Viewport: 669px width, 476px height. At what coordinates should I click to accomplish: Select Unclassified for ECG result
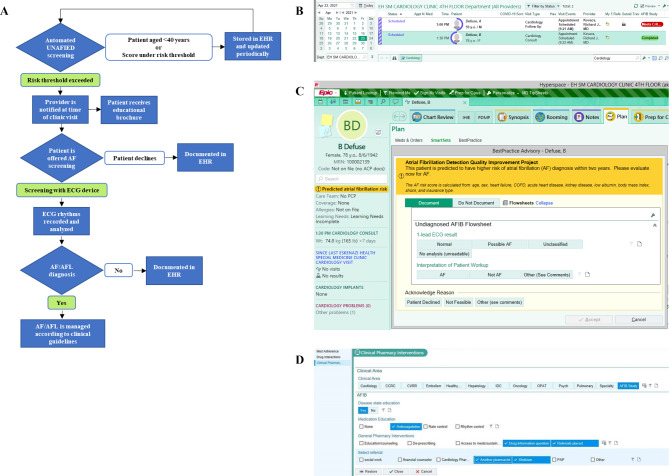click(x=555, y=244)
